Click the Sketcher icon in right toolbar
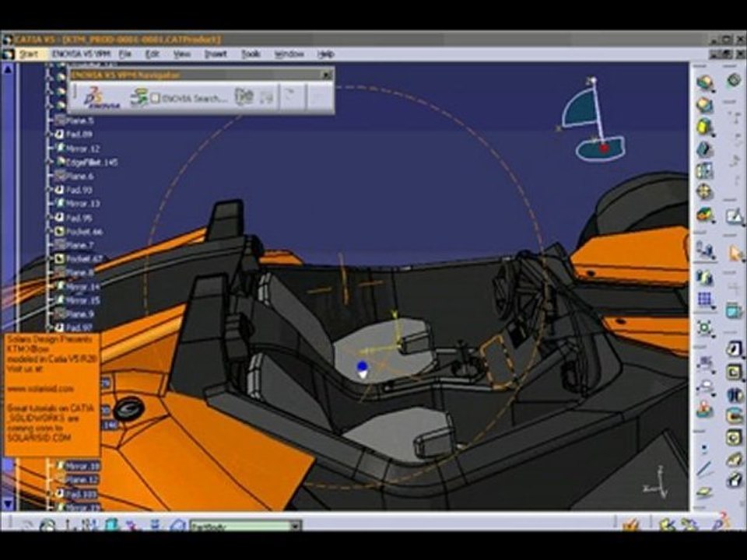 734,217
